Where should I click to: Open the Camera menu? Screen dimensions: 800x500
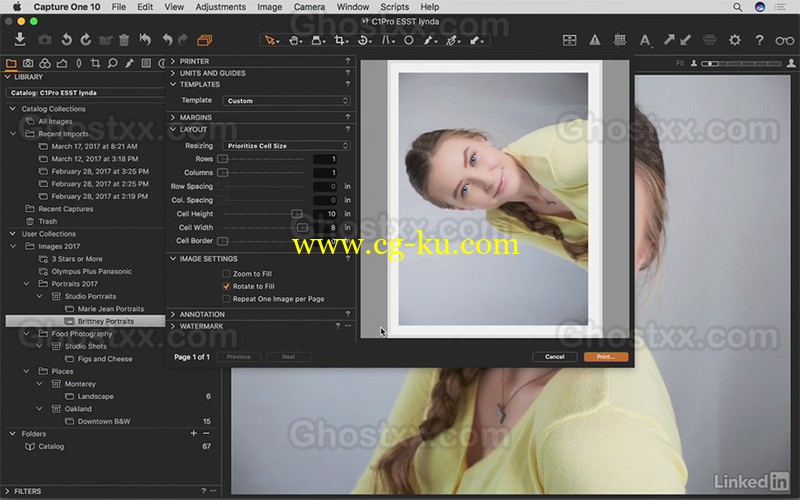click(x=309, y=7)
